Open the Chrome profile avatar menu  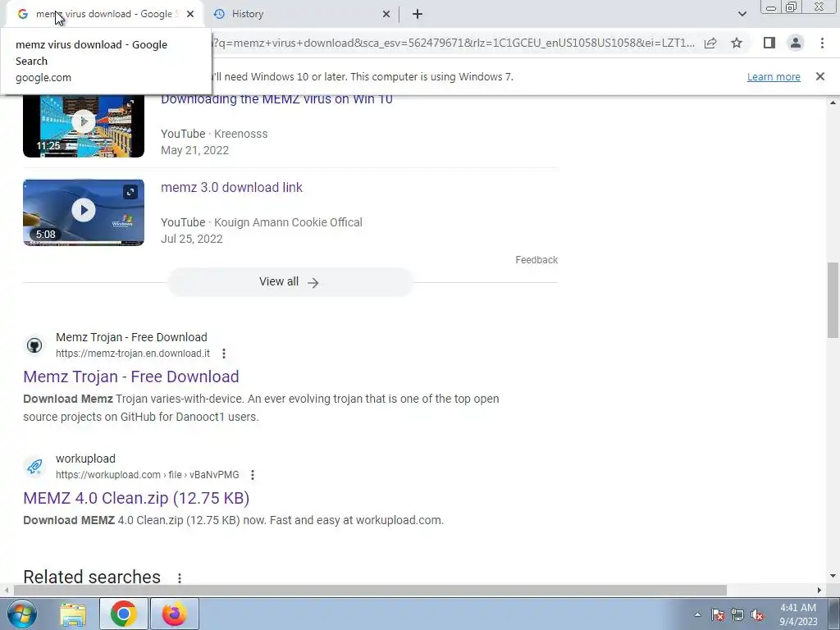796,43
